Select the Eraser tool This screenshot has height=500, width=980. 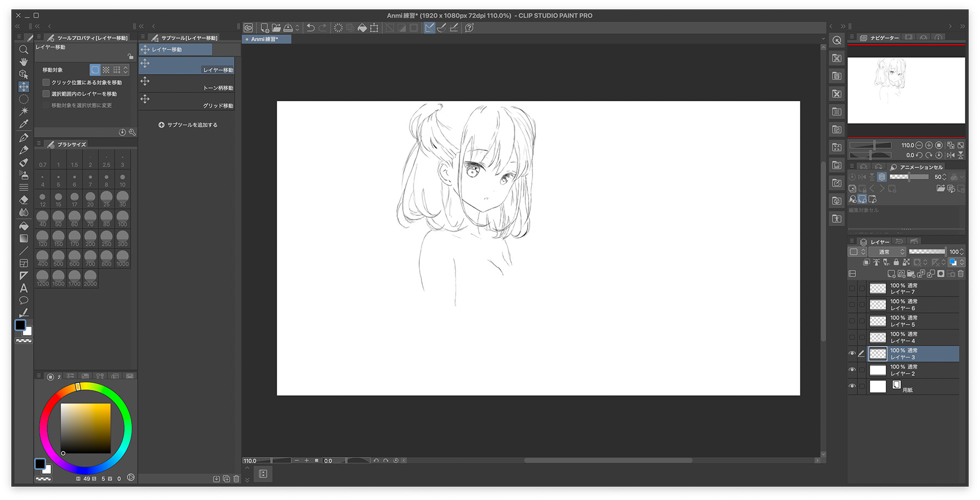(x=23, y=200)
